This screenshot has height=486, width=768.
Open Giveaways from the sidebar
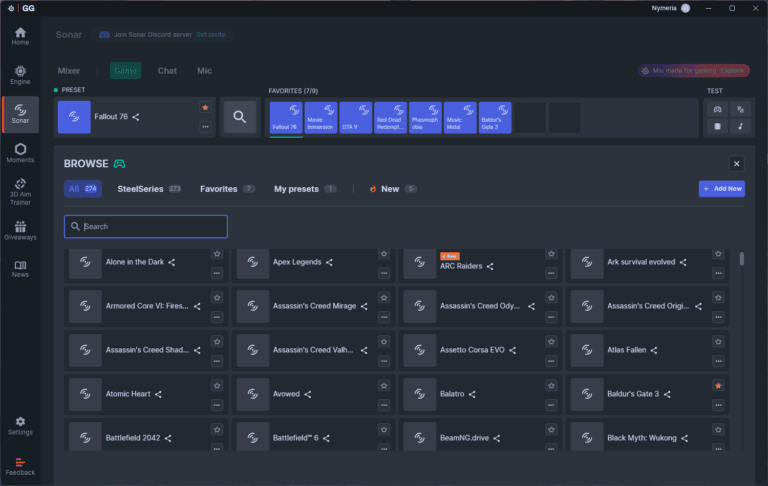point(20,231)
